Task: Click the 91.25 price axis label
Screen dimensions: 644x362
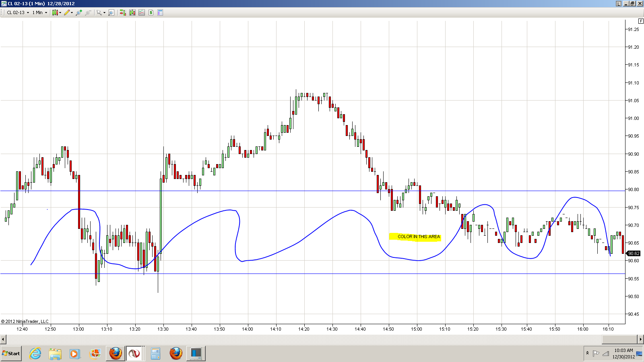Action: point(634,29)
